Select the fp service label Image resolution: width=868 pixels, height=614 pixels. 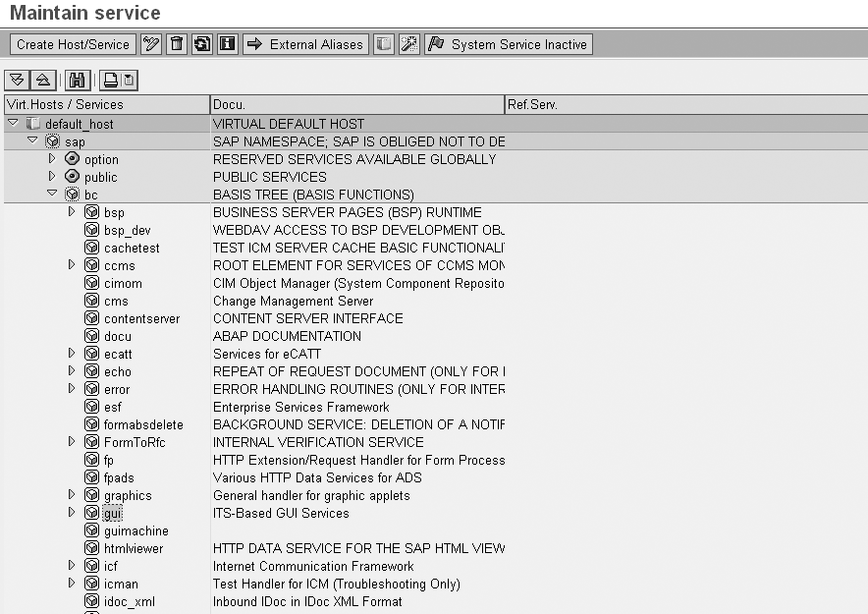coord(108,461)
